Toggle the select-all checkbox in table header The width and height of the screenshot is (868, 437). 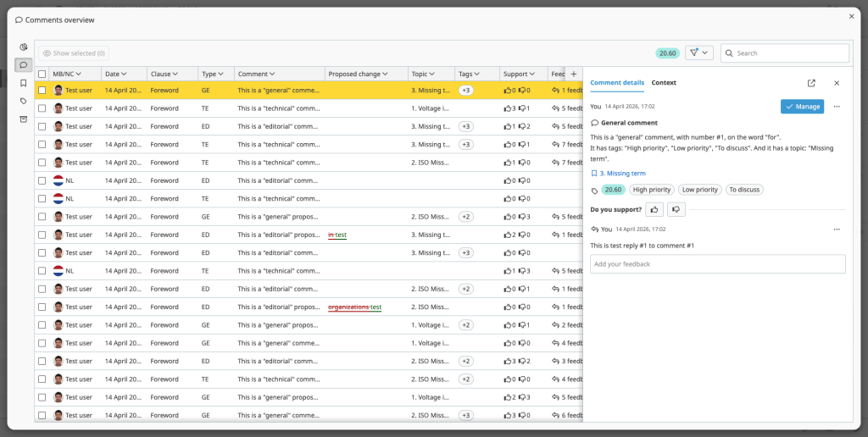pos(42,74)
